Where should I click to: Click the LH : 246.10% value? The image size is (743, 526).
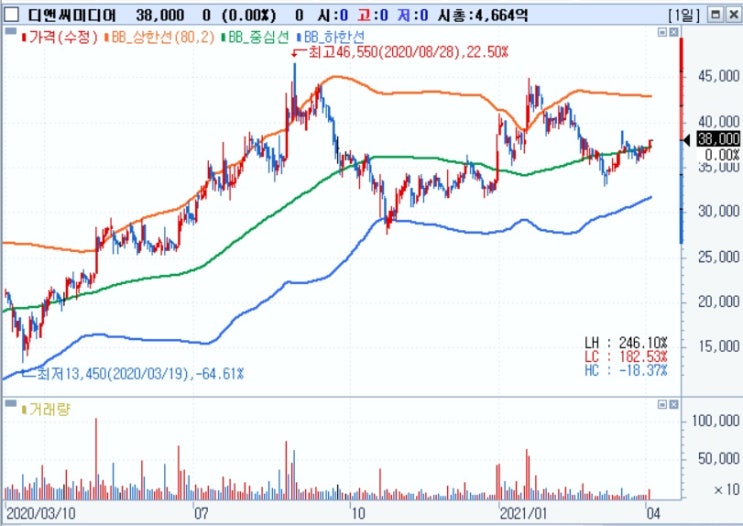point(626,343)
